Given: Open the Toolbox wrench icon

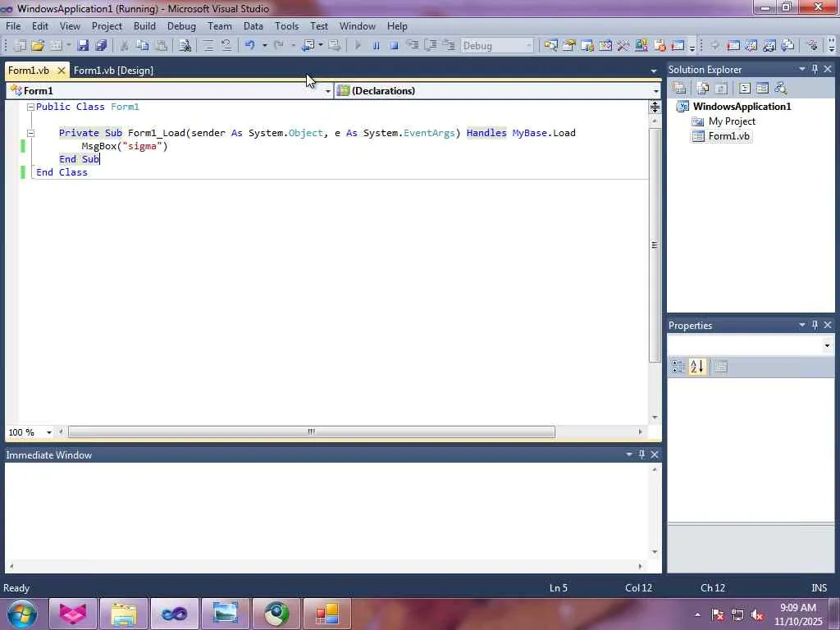Looking at the screenshot, I should click(623, 46).
